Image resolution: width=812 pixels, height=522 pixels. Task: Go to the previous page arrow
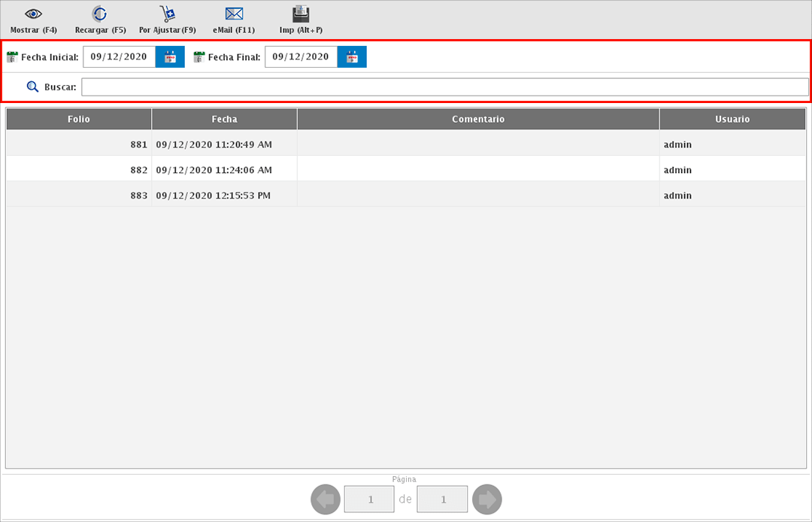click(326, 499)
